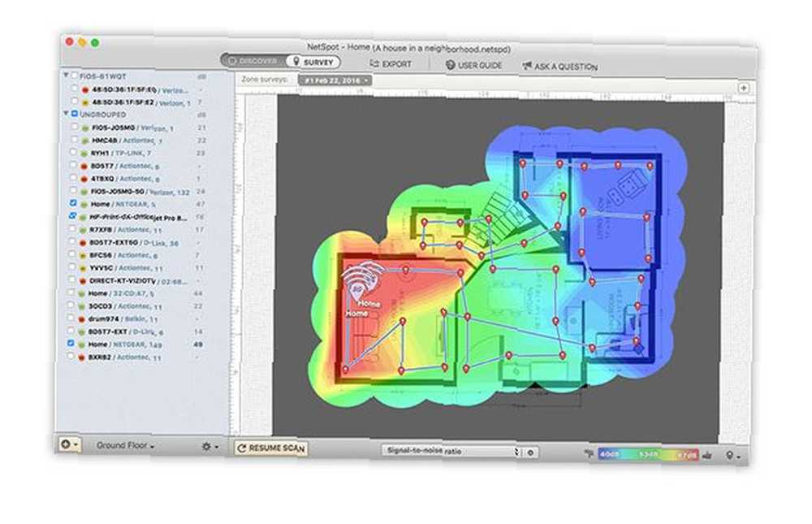Uncheck the Home NETGEAR 47 network

coord(73,203)
